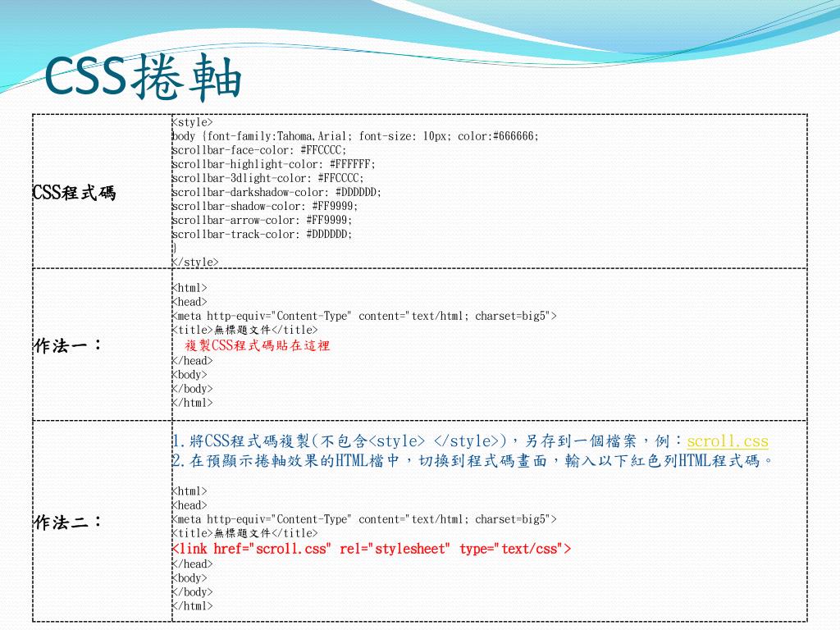
Task: Click the slide title 'CSS捲軸'
Action: coord(143,76)
